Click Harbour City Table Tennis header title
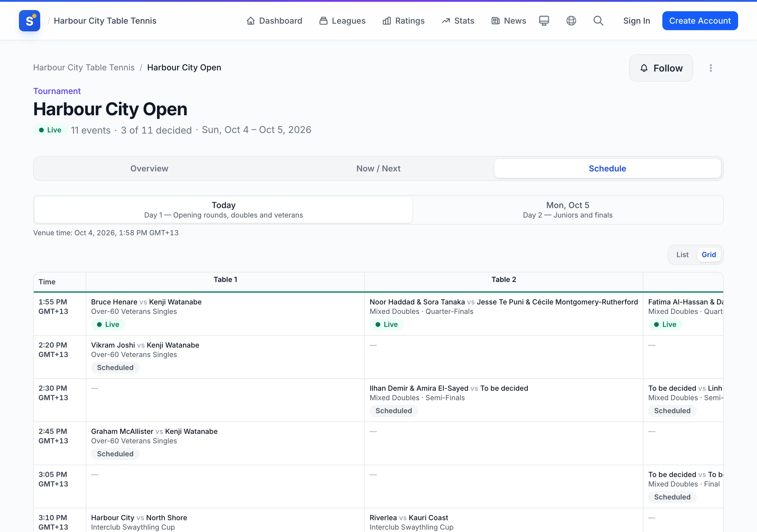 click(x=105, y=21)
